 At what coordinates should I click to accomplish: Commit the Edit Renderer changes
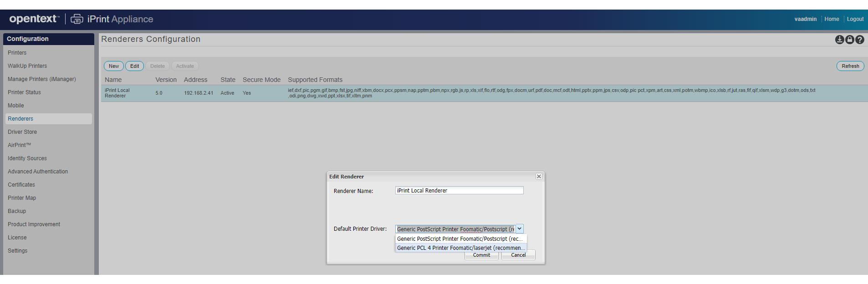pos(481,255)
